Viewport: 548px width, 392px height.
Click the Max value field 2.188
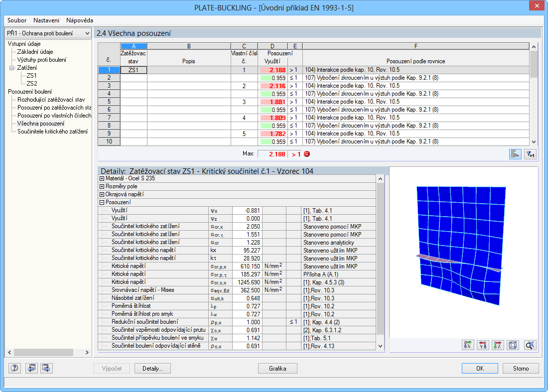(272, 154)
